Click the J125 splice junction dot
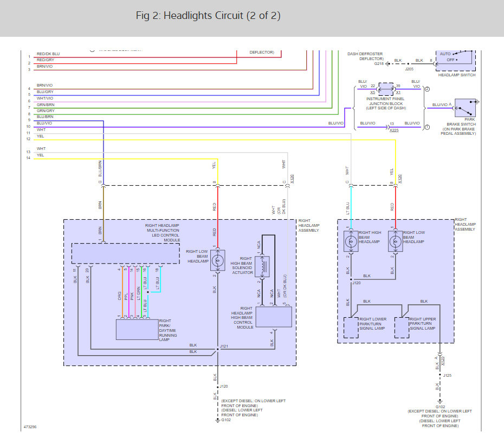Viewport: 504px width, 445px height. coord(440,375)
